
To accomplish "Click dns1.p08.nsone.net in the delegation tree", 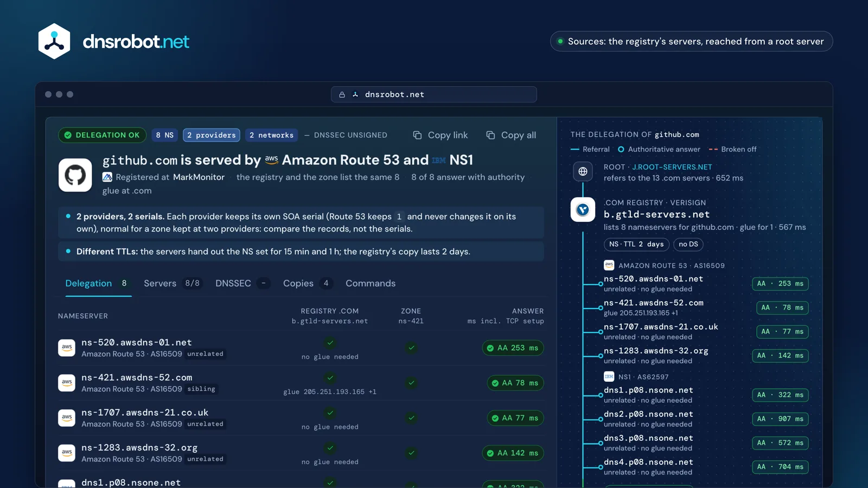I will coord(648,390).
